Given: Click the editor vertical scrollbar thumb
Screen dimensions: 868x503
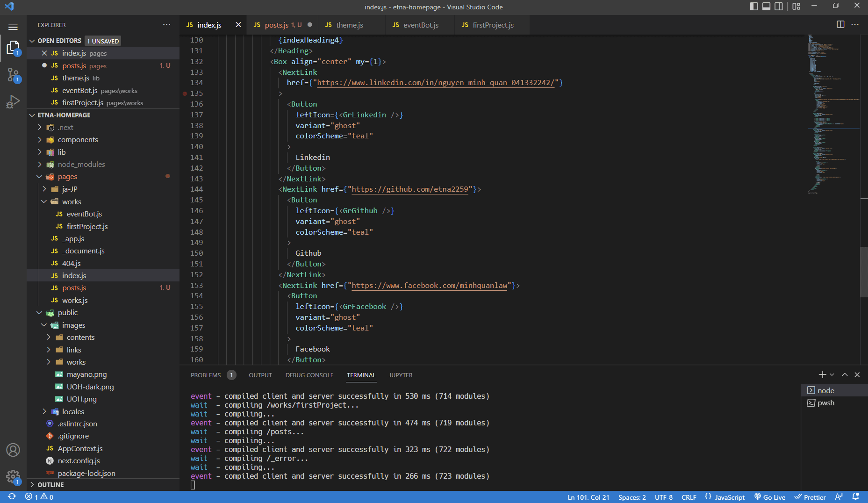Looking at the screenshot, I should click(x=864, y=272).
